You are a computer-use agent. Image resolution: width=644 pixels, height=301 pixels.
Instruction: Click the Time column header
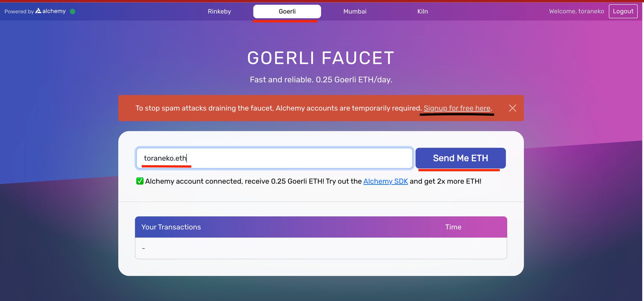(453, 227)
